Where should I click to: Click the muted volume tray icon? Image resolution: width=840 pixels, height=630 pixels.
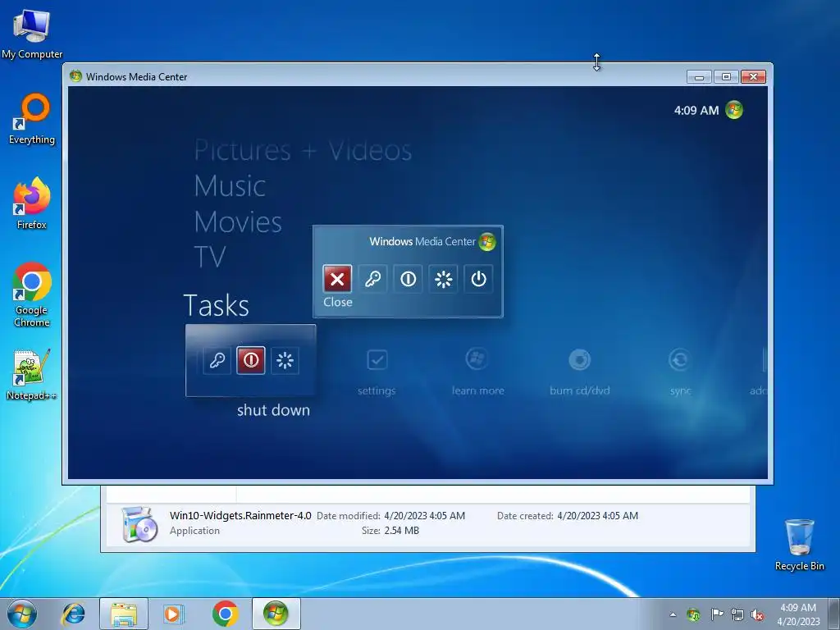point(757,614)
